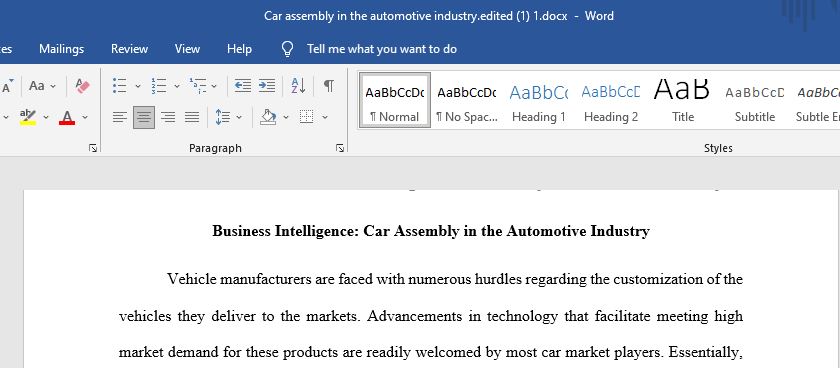This screenshot has height=368, width=840.
Task: Click the Sort A to Z icon
Action: click(298, 86)
